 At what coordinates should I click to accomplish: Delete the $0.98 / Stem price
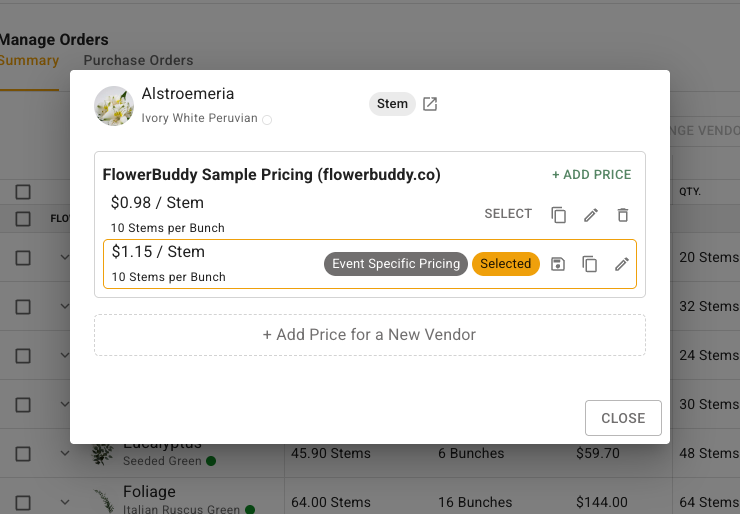623,215
